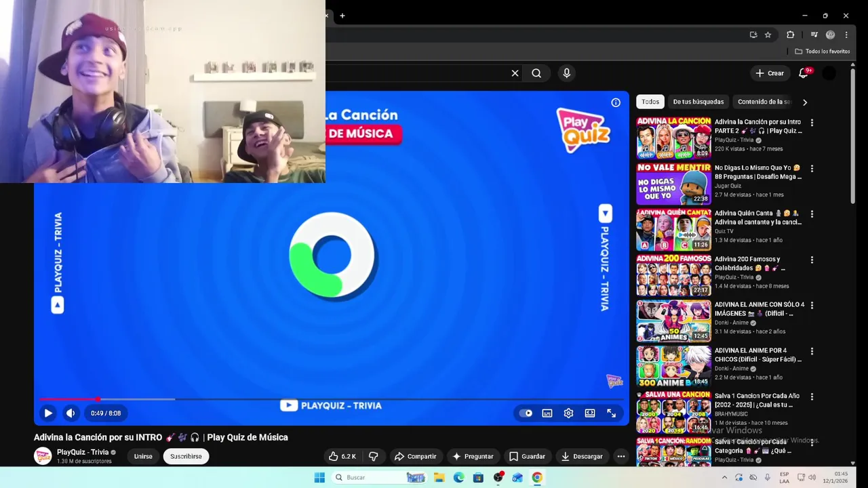Image resolution: width=868 pixels, height=488 pixels.
Task: Open PlayQuiz - Trivia channel name under video
Action: (83, 452)
